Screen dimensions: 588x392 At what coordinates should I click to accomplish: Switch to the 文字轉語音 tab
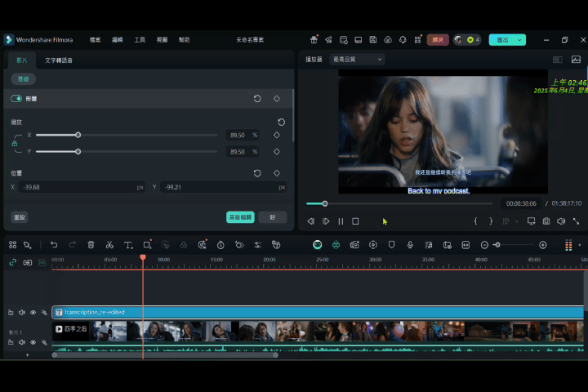(x=59, y=60)
